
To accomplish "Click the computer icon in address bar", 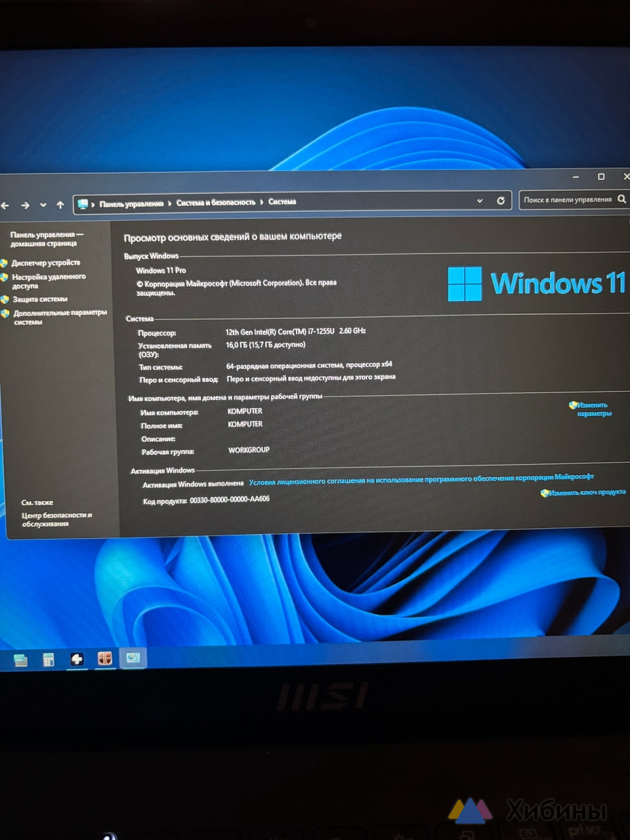I will [83, 204].
